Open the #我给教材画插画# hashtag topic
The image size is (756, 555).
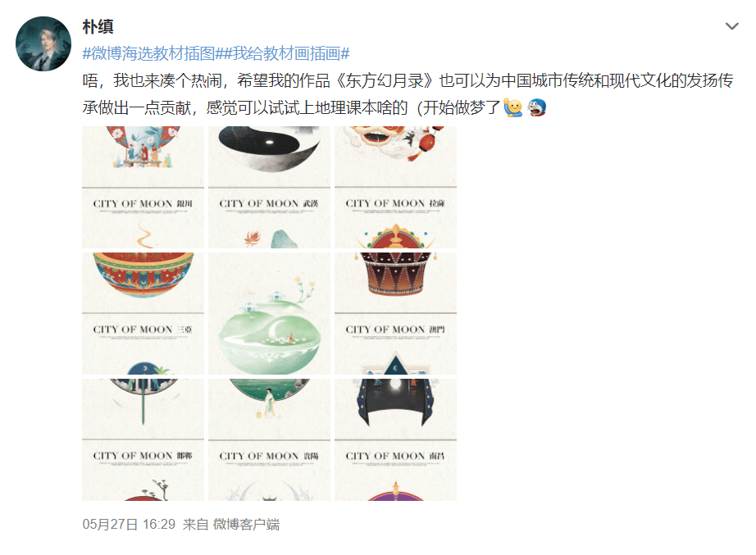(x=282, y=53)
